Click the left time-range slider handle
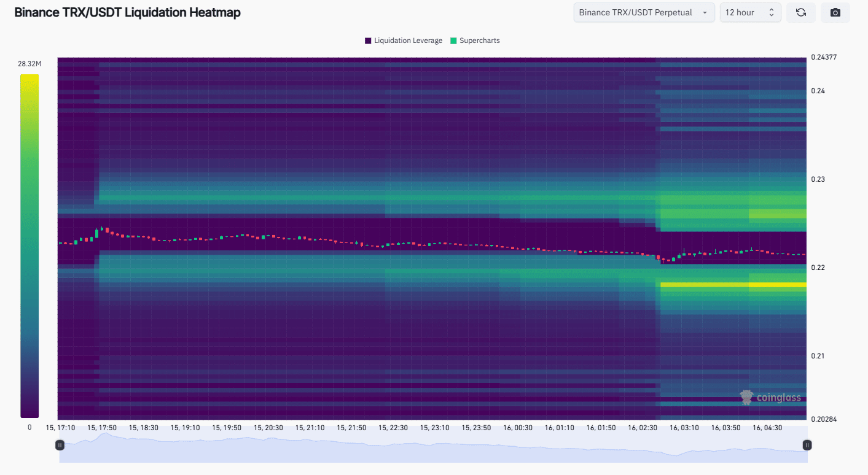Screen dimensions: 868x475 60,444
